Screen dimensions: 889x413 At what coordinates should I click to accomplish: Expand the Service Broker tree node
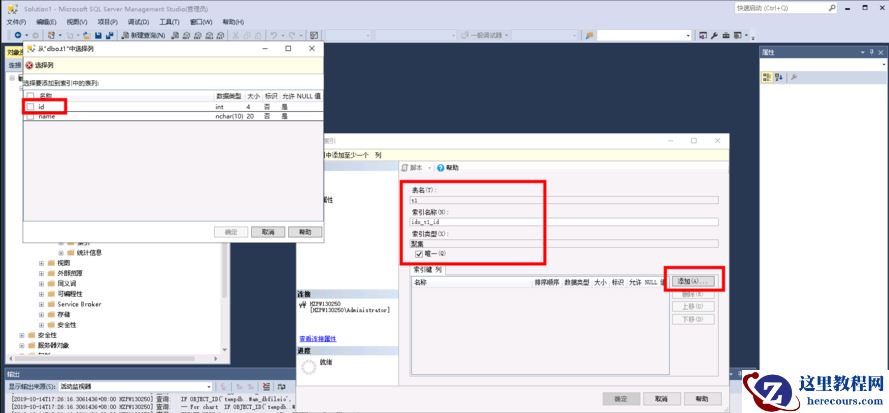click(41, 304)
